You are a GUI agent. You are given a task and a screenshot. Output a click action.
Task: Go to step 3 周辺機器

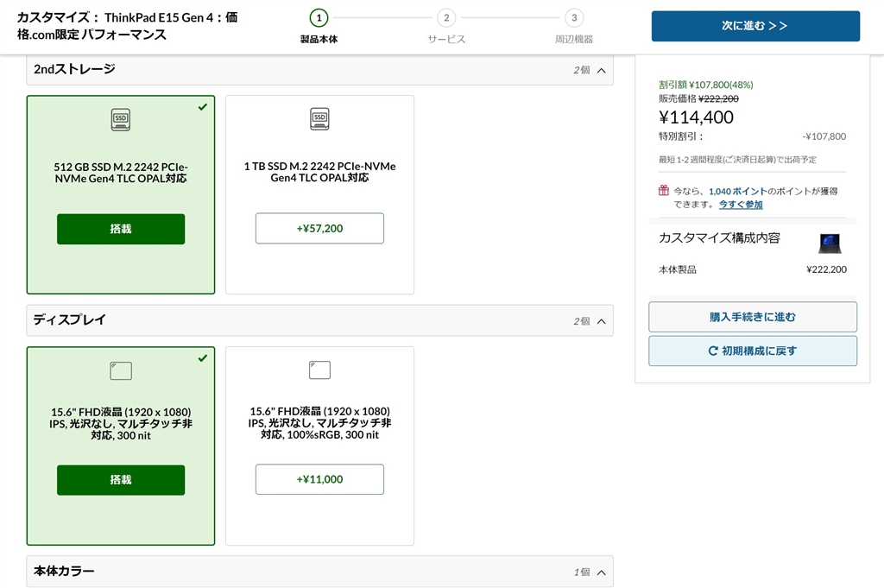[x=573, y=18]
